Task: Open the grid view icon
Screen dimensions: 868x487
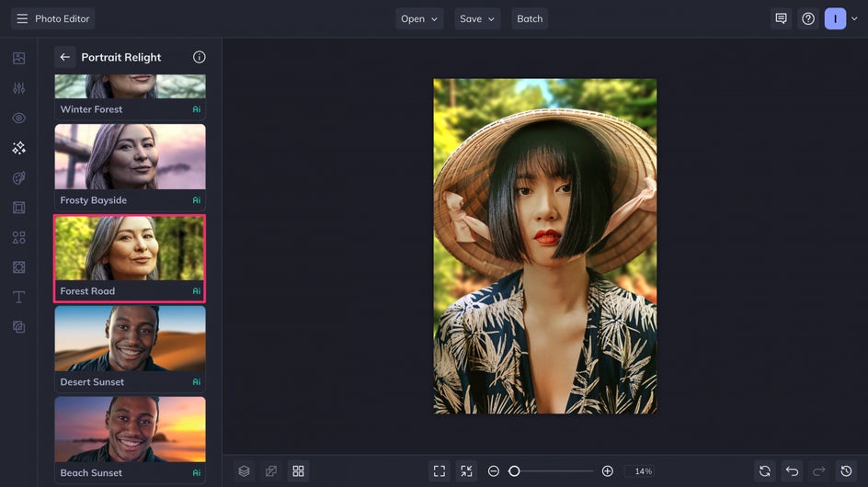Action: pyautogui.click(x=298, y=471)
